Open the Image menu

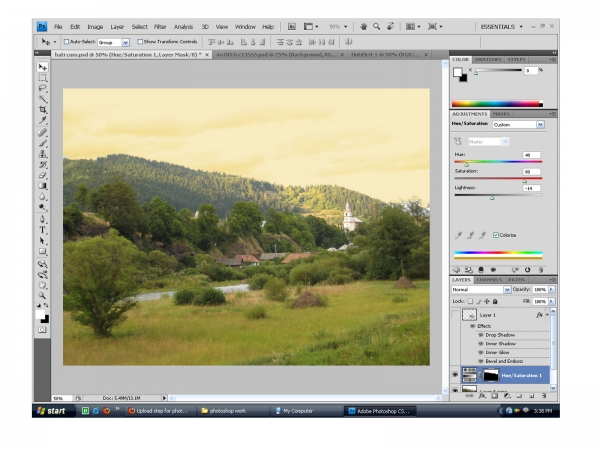95,27
